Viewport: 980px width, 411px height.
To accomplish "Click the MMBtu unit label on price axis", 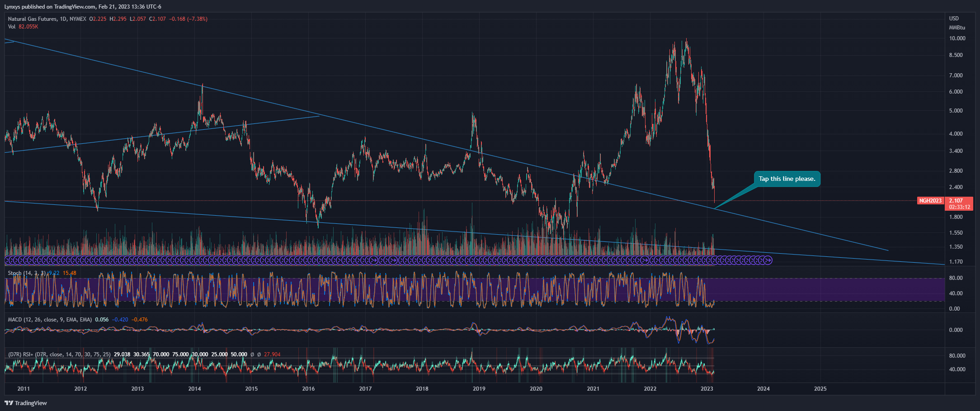I will tap(957, 28).
